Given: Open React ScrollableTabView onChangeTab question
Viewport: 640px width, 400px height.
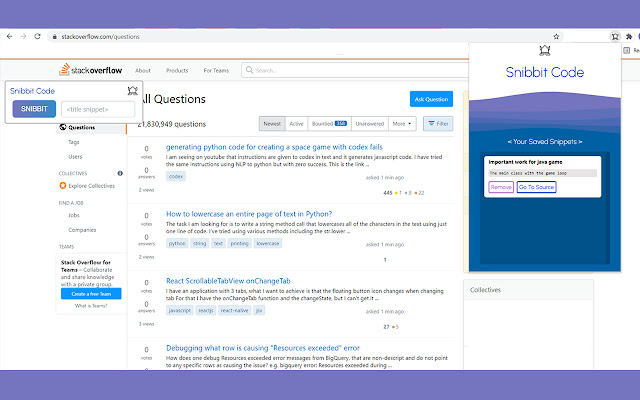Looking at the screenshot, I should 228,281.
